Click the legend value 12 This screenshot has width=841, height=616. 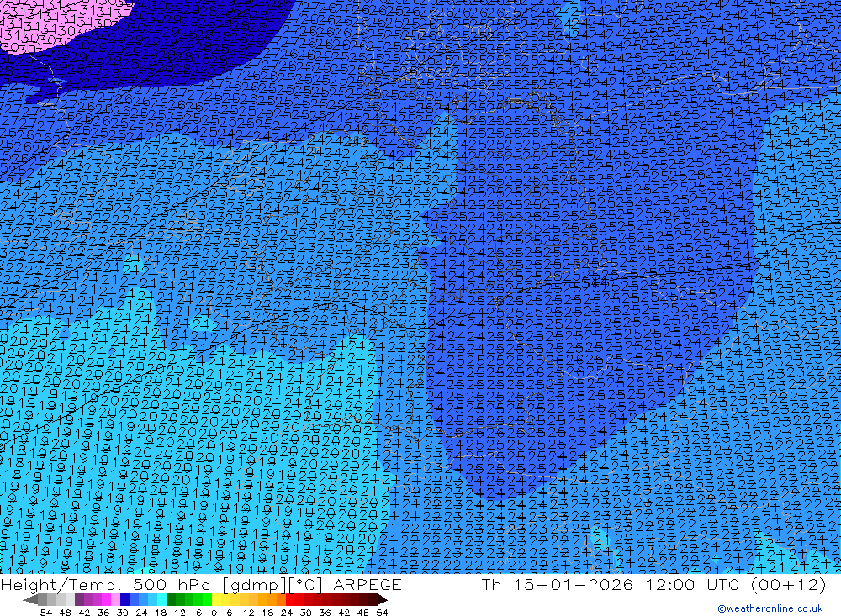tap(248, 613)
